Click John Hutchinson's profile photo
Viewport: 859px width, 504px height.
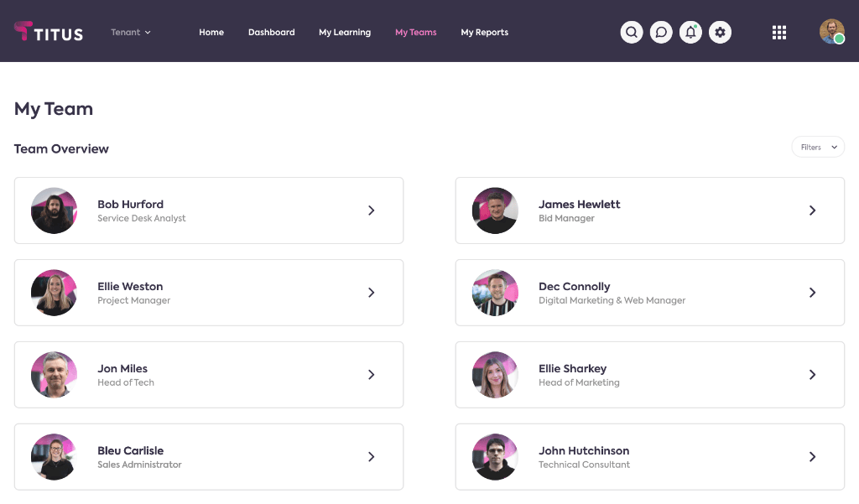(495, 457)
